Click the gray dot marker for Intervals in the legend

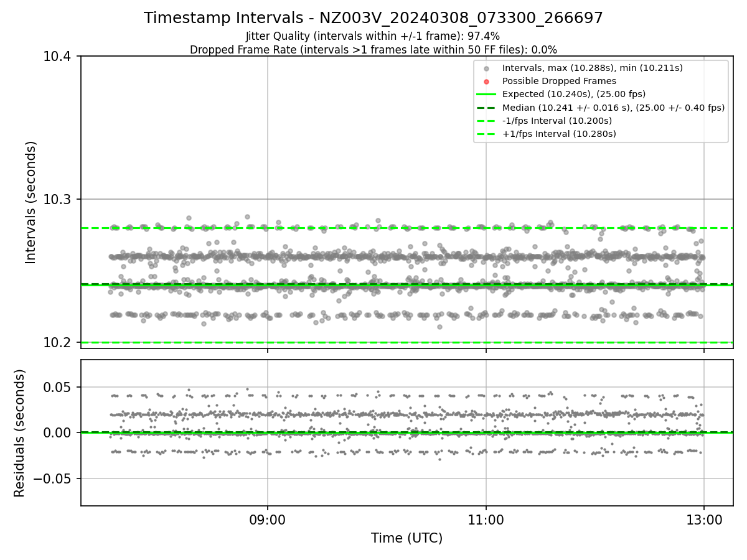487,68
